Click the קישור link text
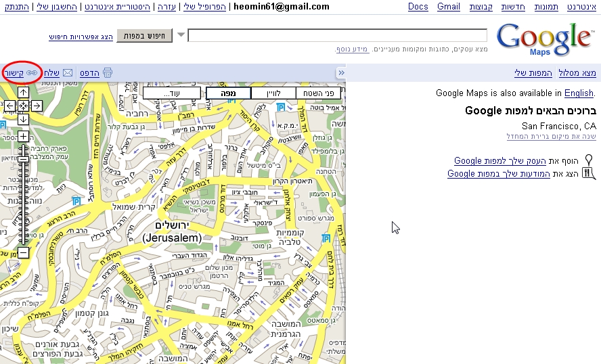 (14, 73)
